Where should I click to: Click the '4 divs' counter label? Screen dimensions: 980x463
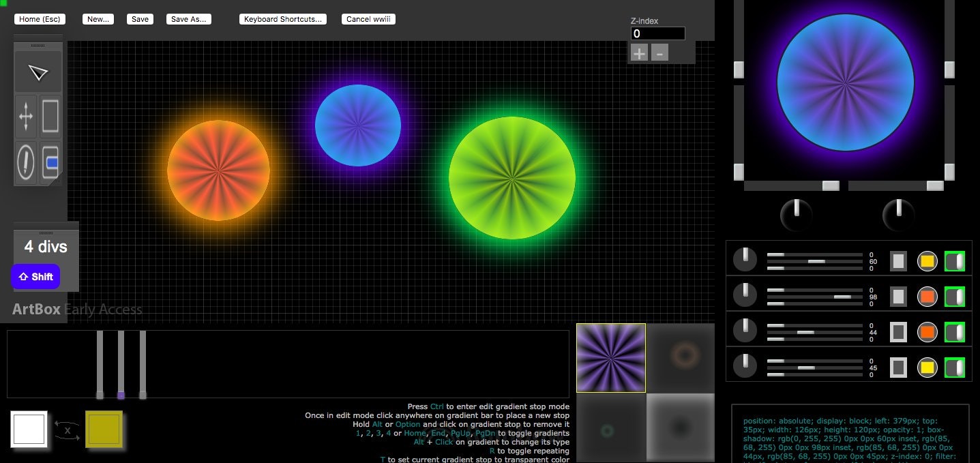click(x=46, y=247)
